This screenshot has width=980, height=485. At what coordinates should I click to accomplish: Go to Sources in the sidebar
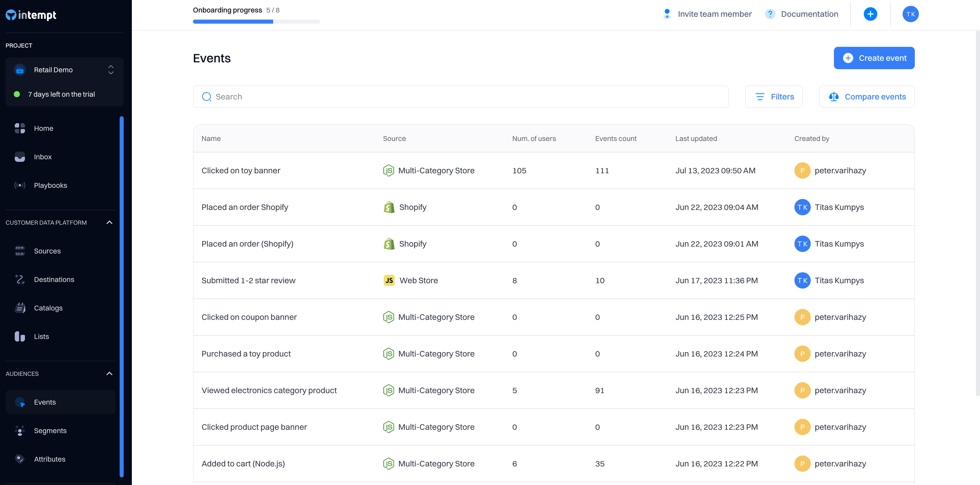click(x=47, y=251)
